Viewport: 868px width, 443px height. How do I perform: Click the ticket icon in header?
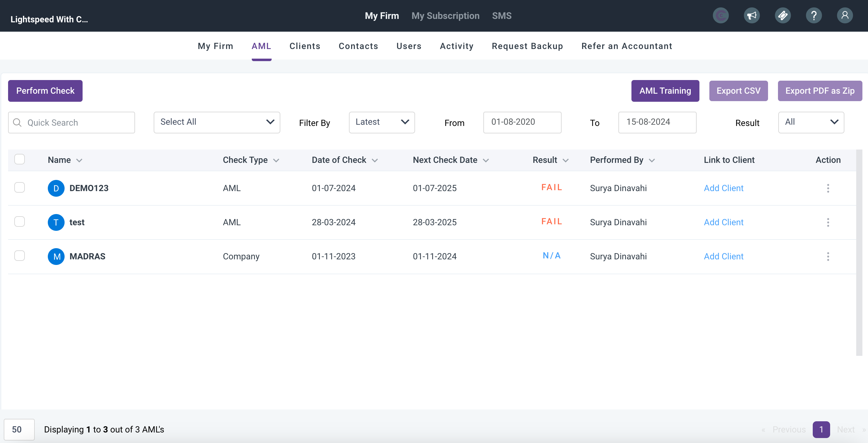[782, 16]
